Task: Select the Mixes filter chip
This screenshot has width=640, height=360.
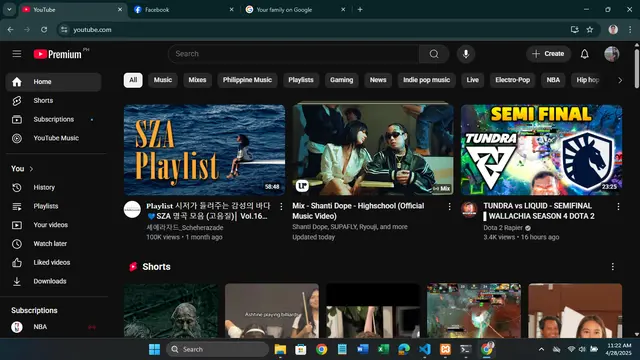Action: coord(198,80)
